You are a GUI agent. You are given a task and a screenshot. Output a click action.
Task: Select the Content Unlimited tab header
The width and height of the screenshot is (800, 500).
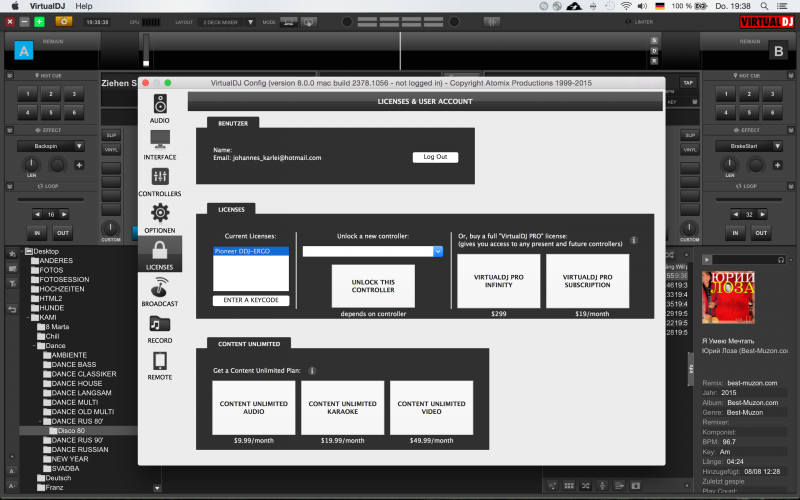(x=249, y=343)
